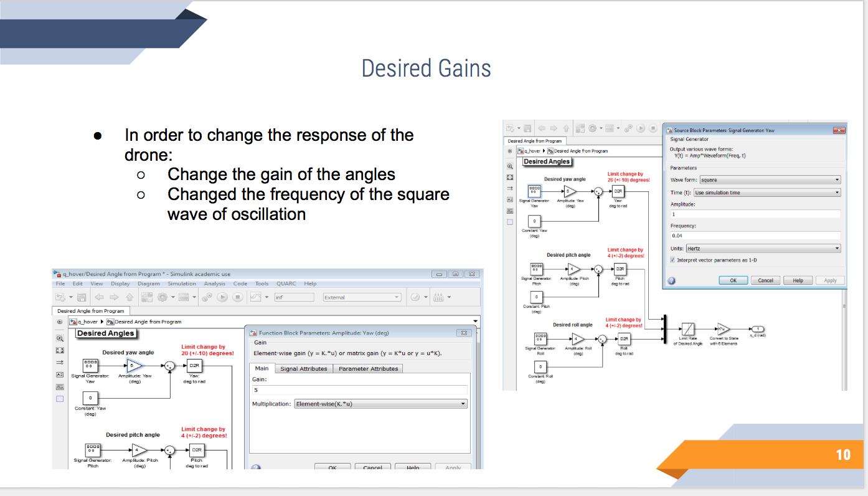Click the Amplitude field showing 1

pyautogui.click(x=756, y=214)
